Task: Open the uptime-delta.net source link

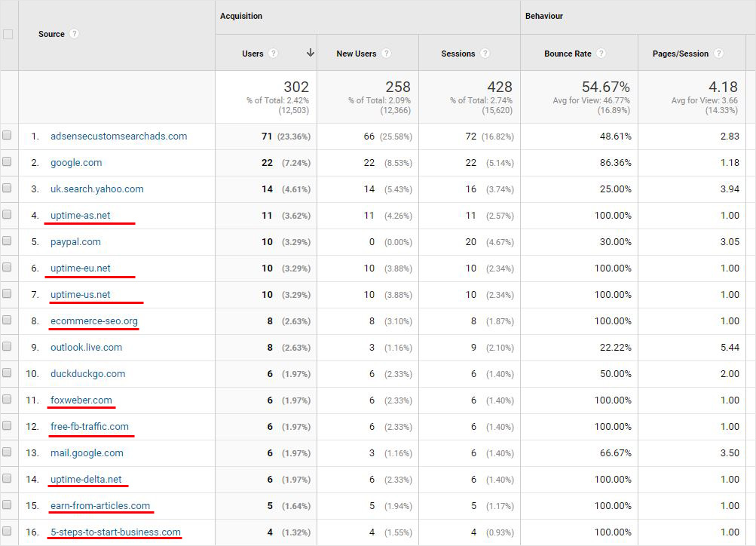Action: point(86,479)
